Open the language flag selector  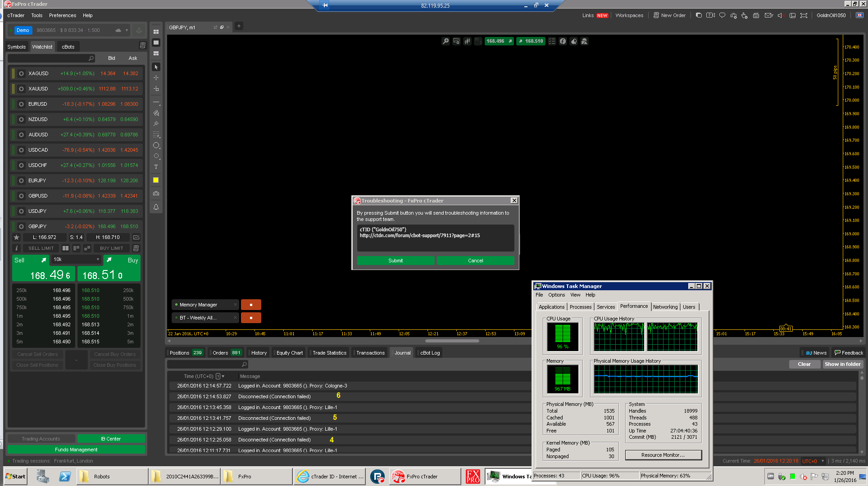coord(859,15)
